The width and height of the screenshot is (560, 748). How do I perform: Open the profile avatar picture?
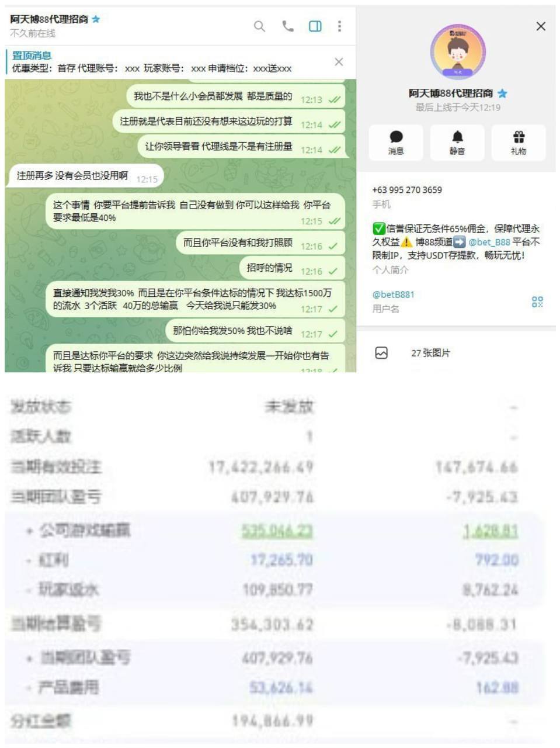[458, 51]
